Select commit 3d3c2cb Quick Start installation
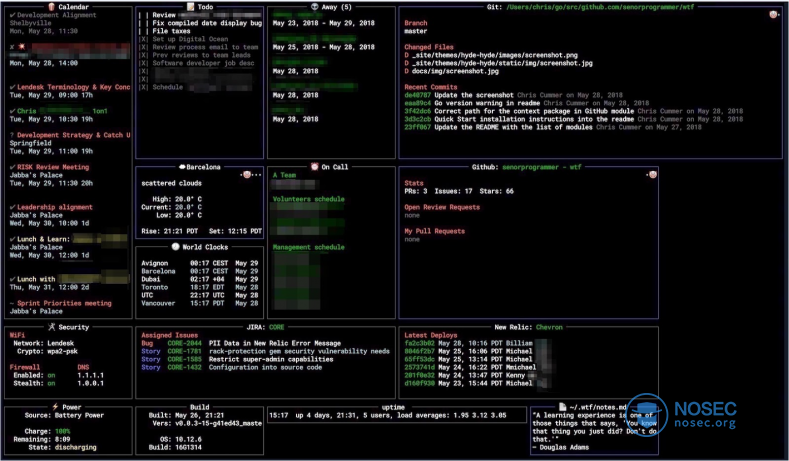 point(574,119)
